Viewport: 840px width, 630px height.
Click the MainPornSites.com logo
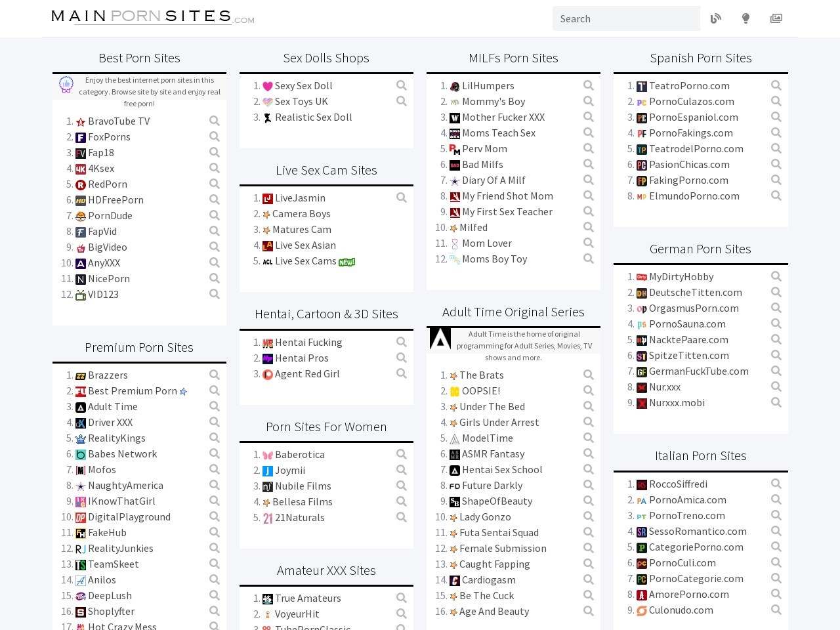[x=153, y=16]
